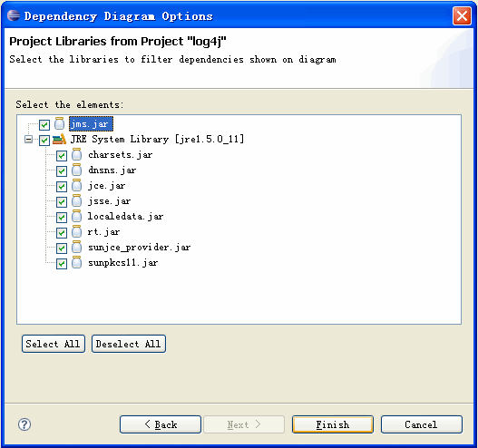478x448 pixels.
Task: Click the JRE System Library books icon
Action: 59,140
